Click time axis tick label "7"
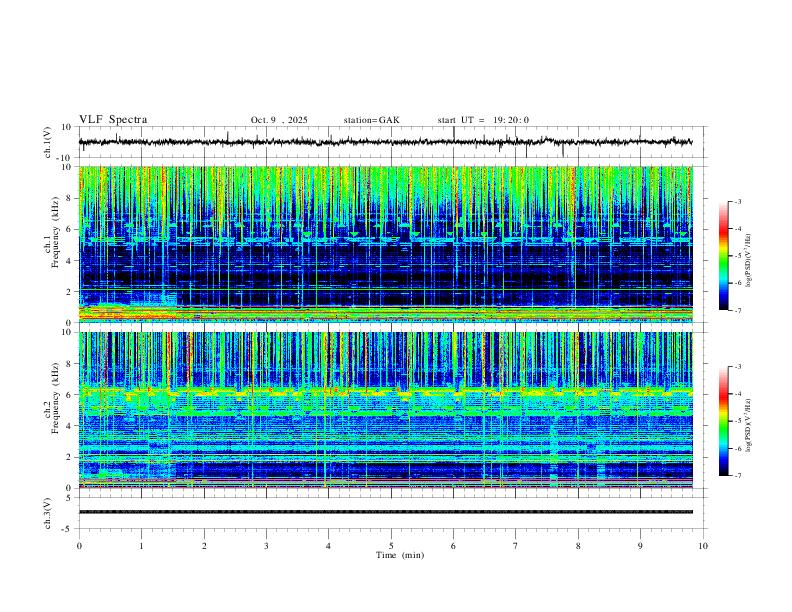The height and width of the screenshot is (612, 792). (516, 546)
